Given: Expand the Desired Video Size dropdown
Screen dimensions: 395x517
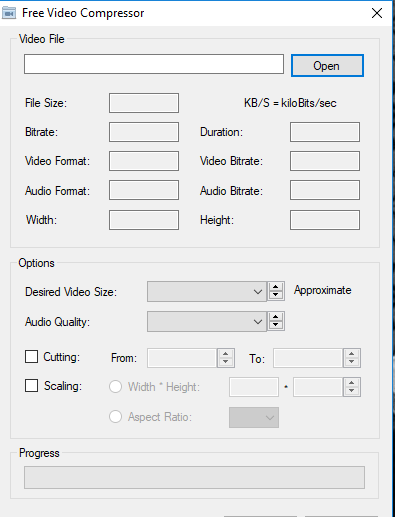Looking at the screenshot, I should 207,292.
